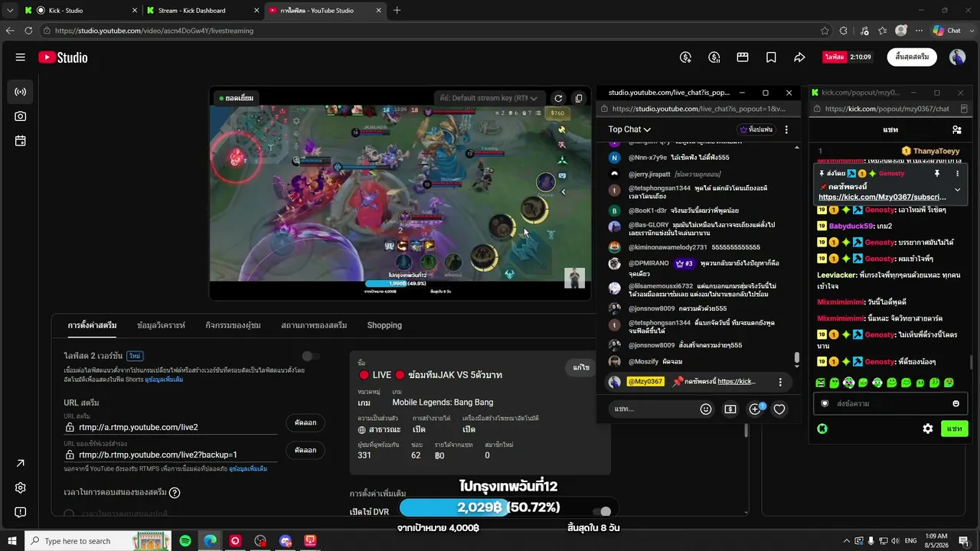The image size is (980, 551).
Task: Copy the stream key using the copy icon
Action: [579, 98]
